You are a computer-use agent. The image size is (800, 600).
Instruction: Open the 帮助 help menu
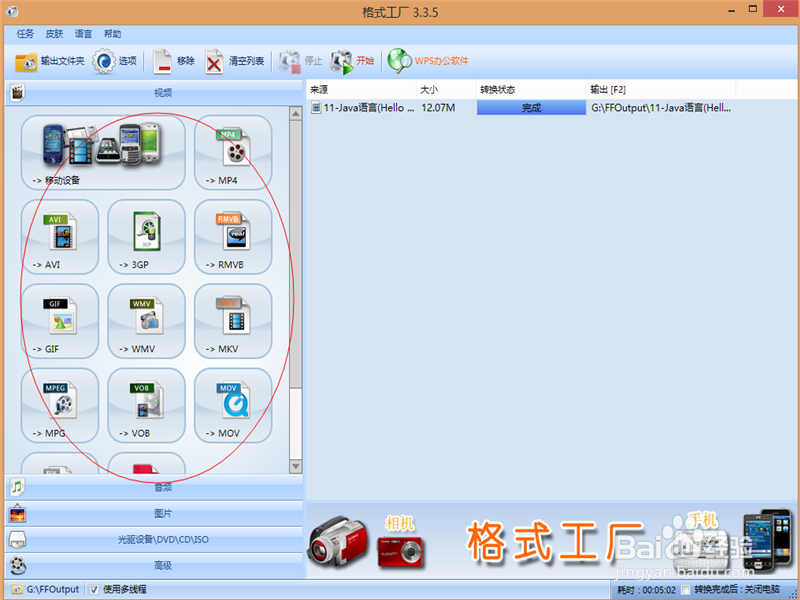[112, 34]
